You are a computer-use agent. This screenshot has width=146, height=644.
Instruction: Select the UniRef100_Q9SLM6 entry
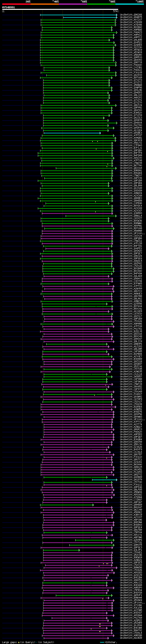(131, 90)
